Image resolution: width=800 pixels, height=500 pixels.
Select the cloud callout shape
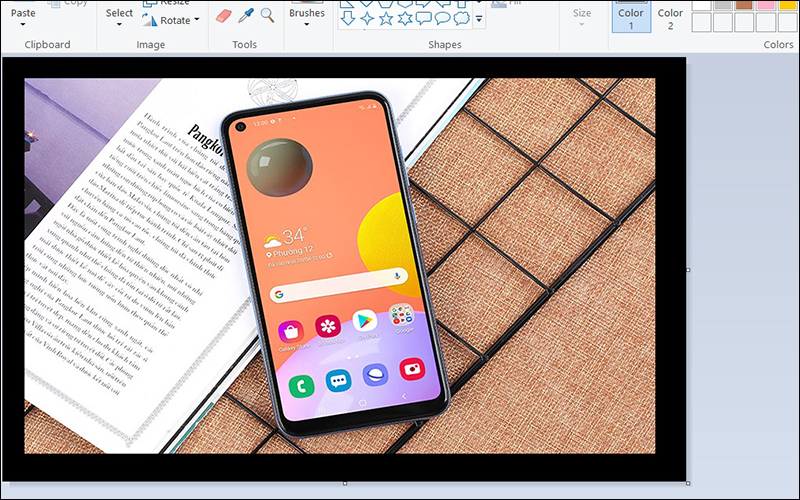click(461, 18)
